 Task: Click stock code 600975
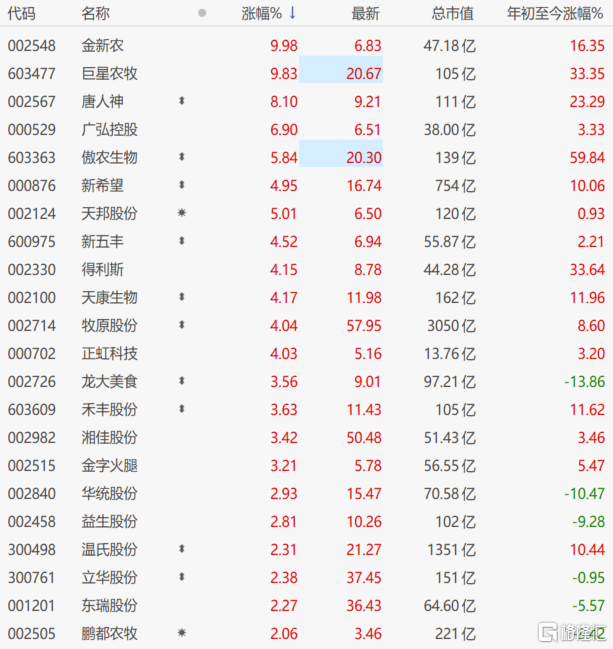tap(31, 242)
